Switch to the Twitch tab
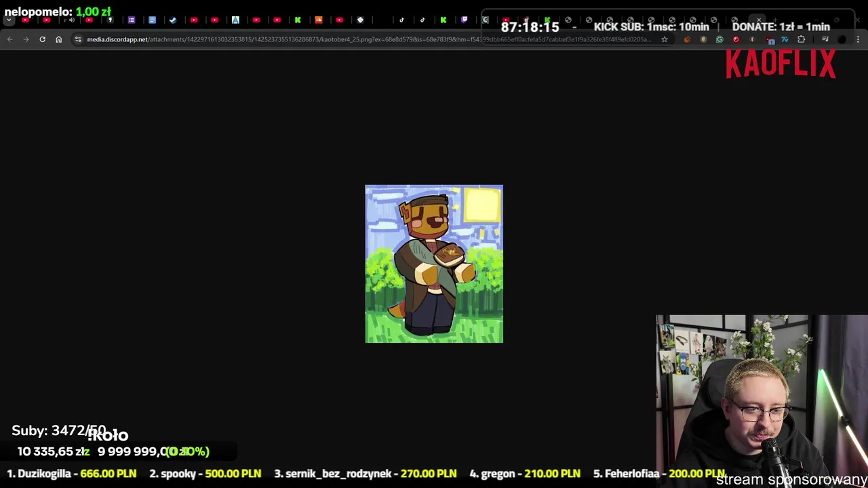868x488 pixels. pos(464,20)
